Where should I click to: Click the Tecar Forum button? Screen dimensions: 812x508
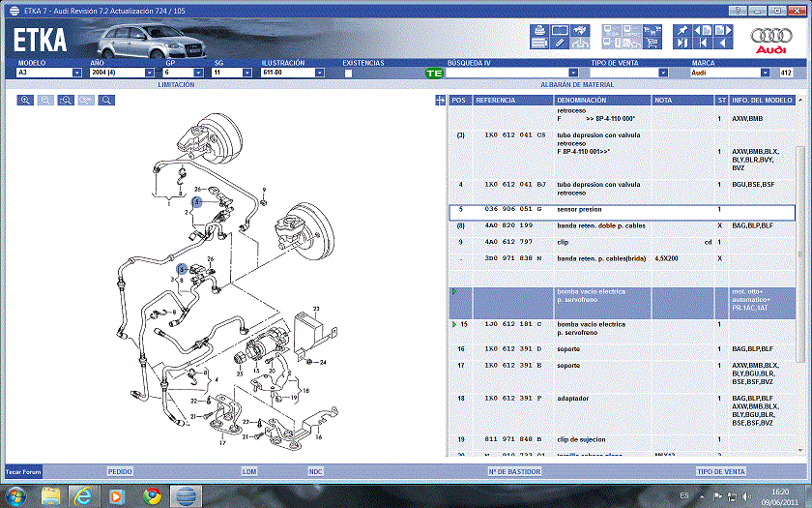click(x=24, y=472)
